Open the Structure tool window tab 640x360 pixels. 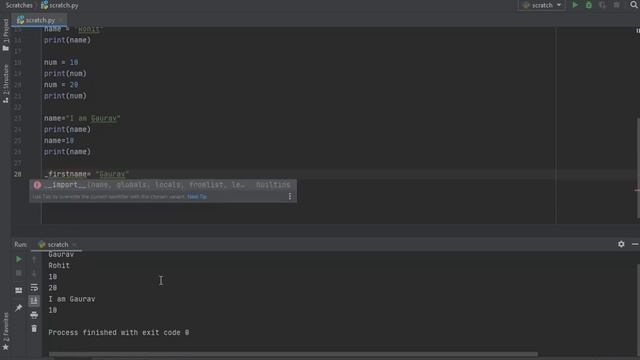point(5,84)
